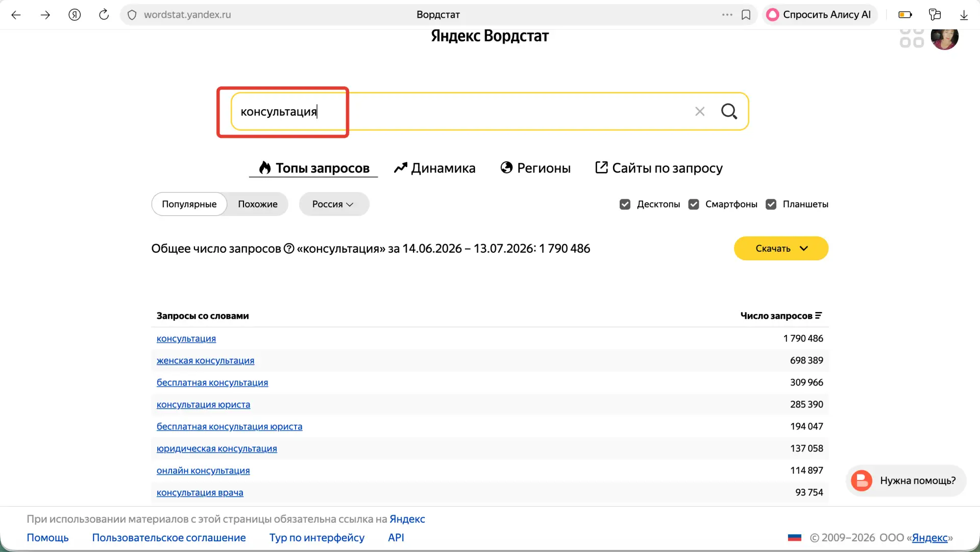Uncheck the Смартфоны checkbox
The height and width of the screenshot is (552, 980).
coord(693,204)
